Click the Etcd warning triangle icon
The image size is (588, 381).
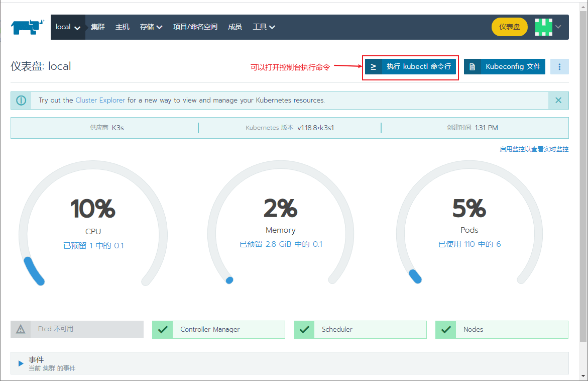(21, 329)
